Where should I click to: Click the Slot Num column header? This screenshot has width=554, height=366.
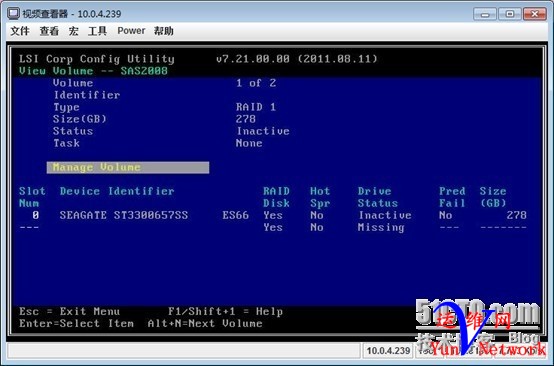32,197
